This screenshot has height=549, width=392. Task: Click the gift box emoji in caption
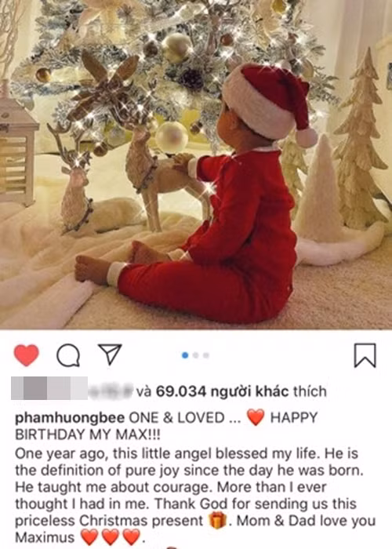coord(217,521)
